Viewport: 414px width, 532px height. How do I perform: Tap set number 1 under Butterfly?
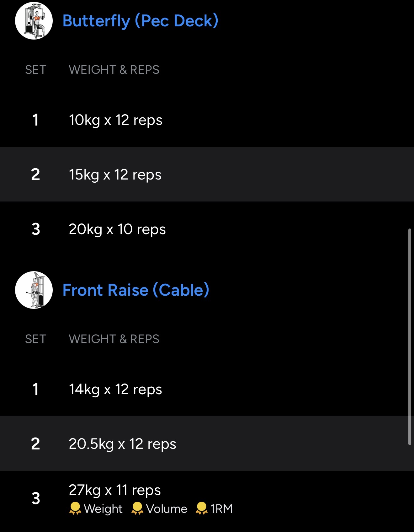(35, 120)
